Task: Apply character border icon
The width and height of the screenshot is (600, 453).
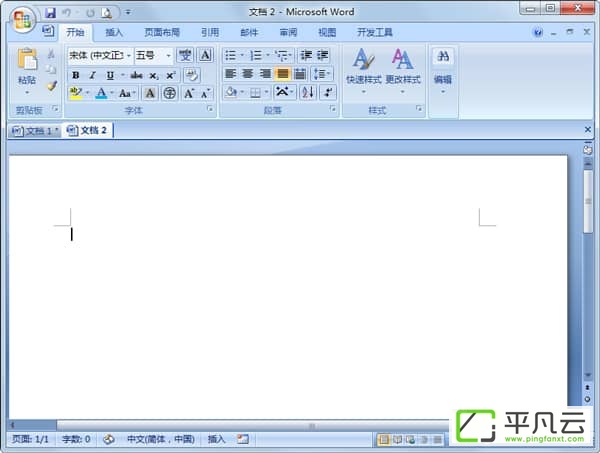Action: (205, 55)
